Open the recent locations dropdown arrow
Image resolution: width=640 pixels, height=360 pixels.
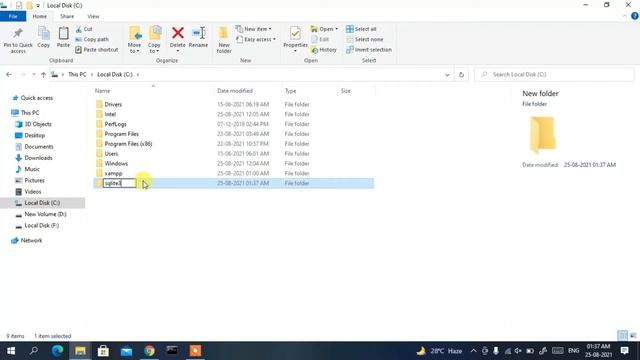pos(33,75)
